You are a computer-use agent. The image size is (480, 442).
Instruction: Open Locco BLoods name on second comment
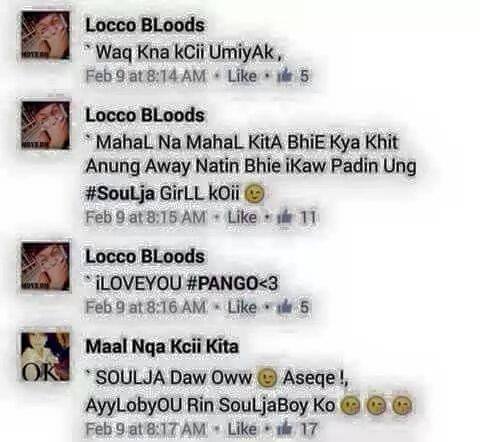point(145,115)
